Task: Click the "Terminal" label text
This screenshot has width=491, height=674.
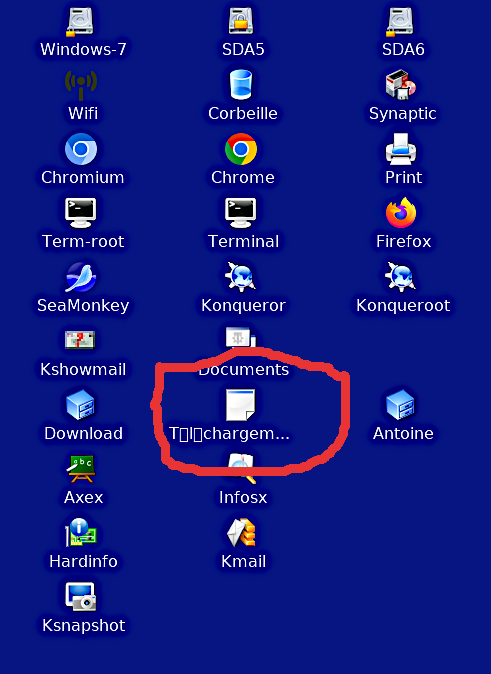Action: [x=243, y=241]
